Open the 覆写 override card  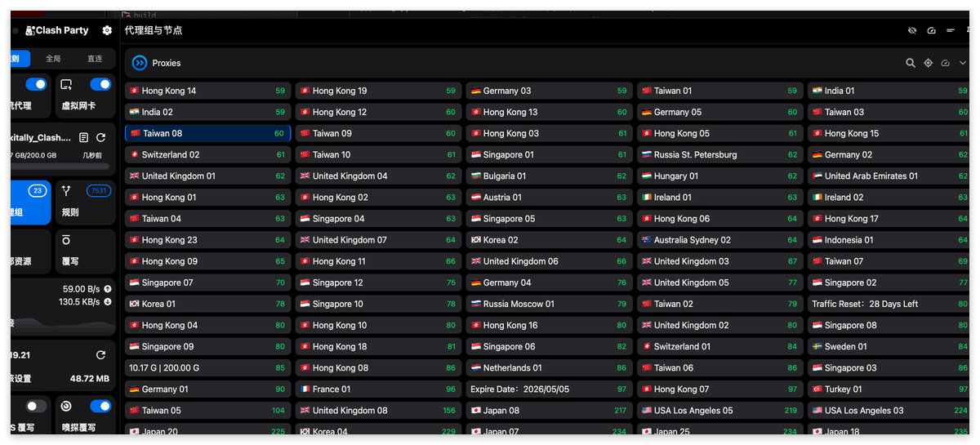click(86, 251)
